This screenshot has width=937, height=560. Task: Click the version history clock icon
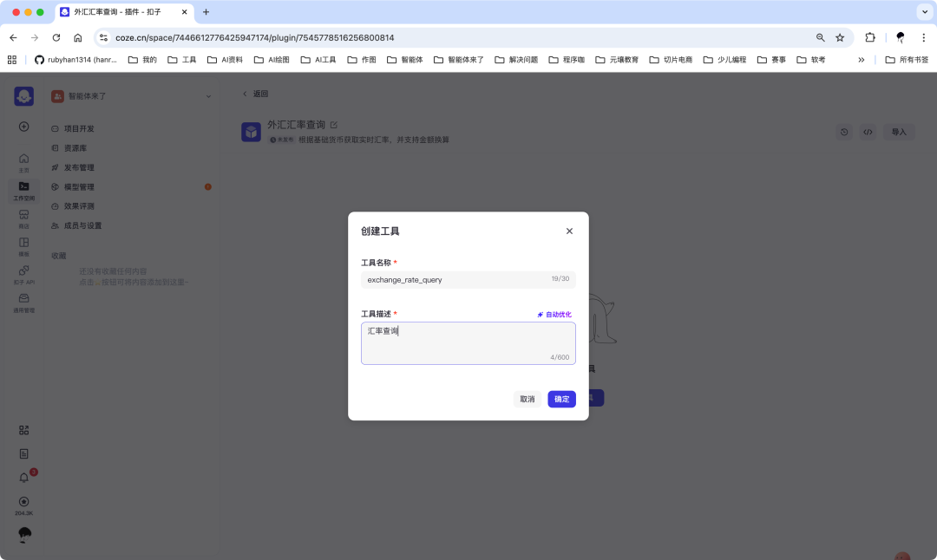[x=843, y=132]
